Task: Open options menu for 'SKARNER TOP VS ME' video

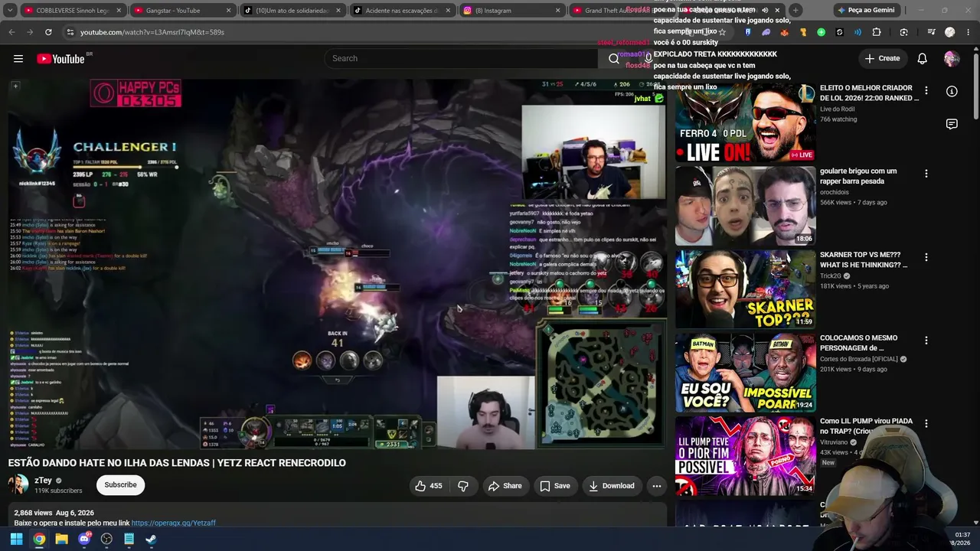Action: click(x=926, y=257)
